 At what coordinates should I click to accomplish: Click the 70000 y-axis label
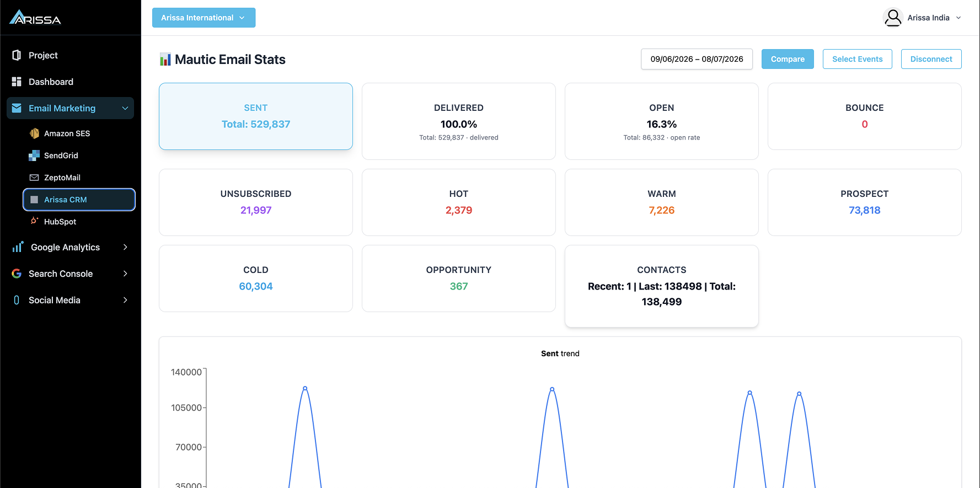189,447
